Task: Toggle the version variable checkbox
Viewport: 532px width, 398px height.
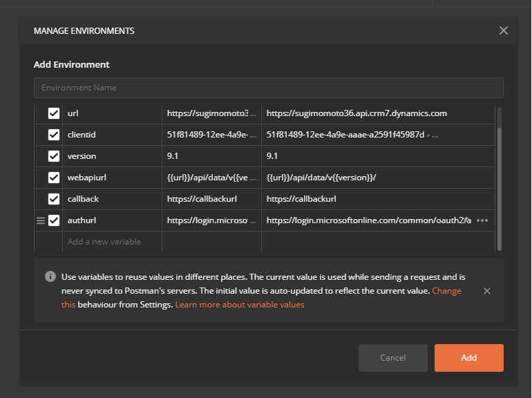Action: point(54,156)
